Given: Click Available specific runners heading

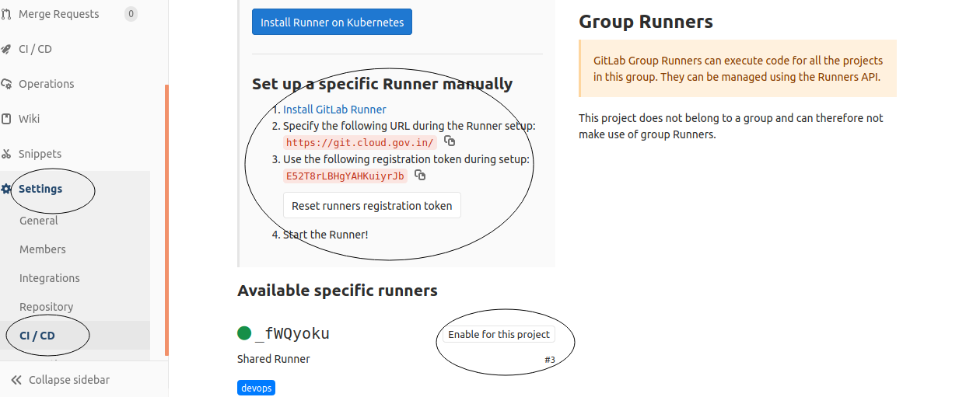Looking at the screenshot, I should pyautogui.click(x=338, y=291).
